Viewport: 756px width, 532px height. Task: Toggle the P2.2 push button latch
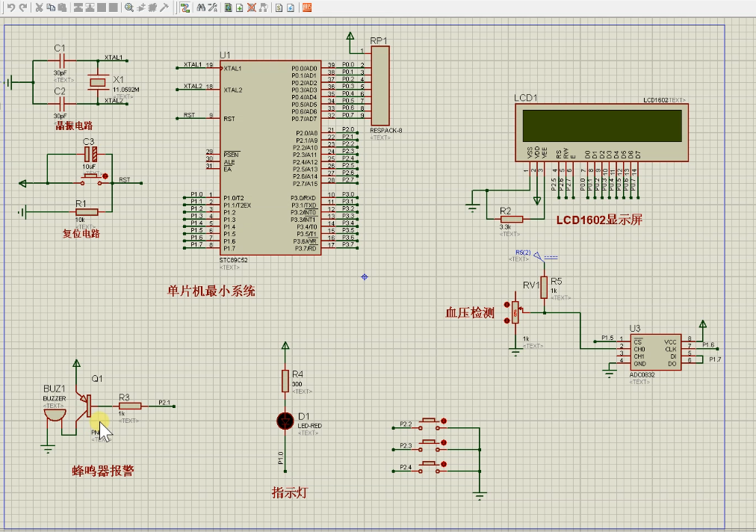point(444,421)
